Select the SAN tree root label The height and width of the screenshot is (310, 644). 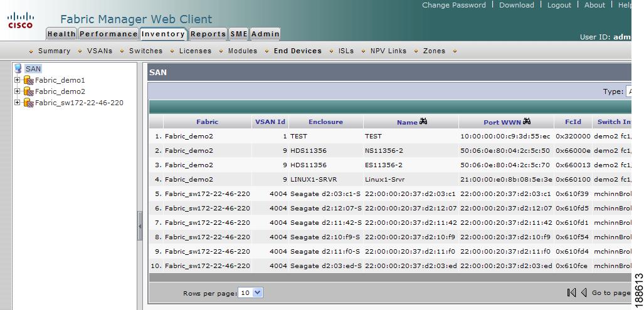pyautogui.click(x=33, y=69)
